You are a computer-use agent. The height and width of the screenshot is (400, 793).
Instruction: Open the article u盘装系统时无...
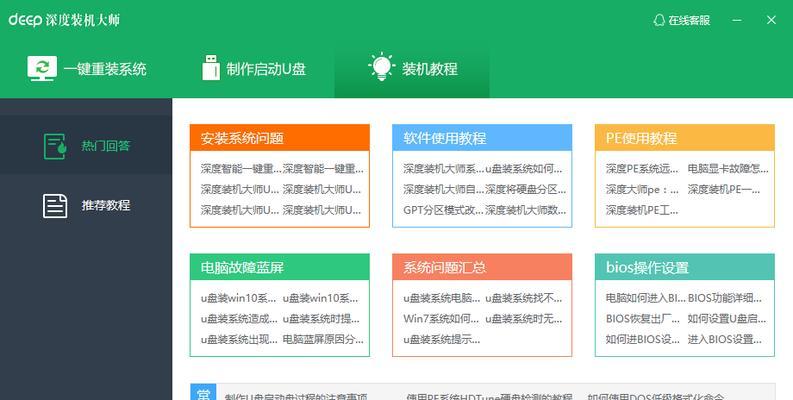coord(523,319)
